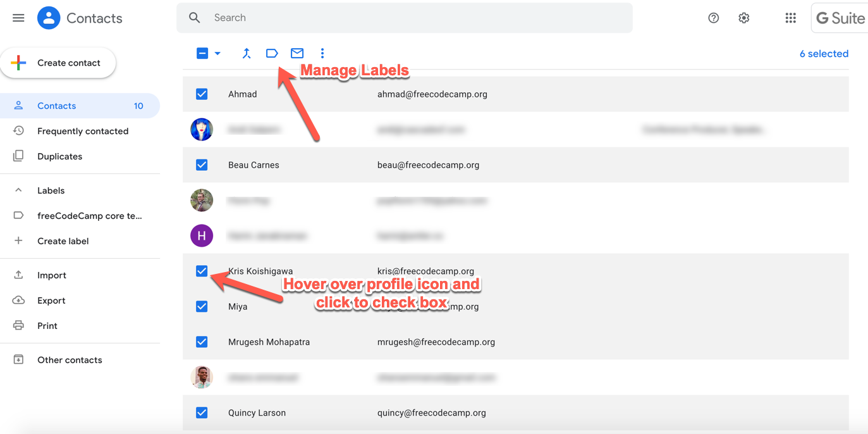Open Frequently contacted in sidebar
Image resolution: width=868 pixels, height=434 pixels.
(x=80, y=131)
